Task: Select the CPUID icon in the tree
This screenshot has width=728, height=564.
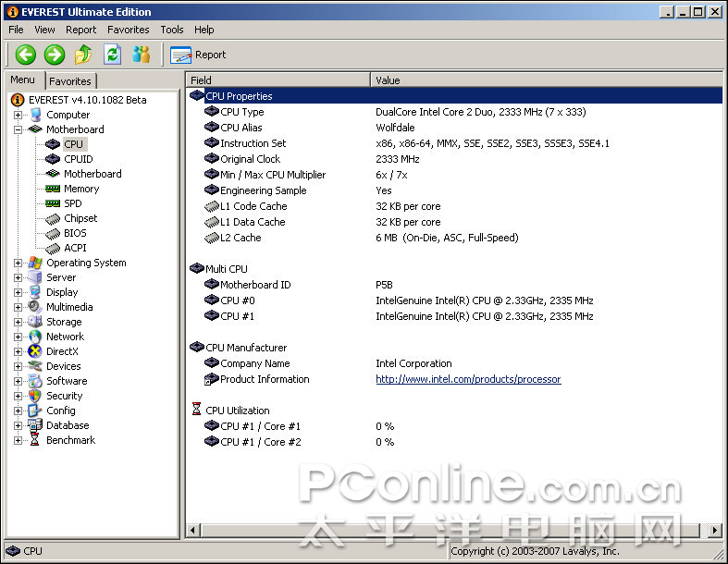Action: pos(53,159)
